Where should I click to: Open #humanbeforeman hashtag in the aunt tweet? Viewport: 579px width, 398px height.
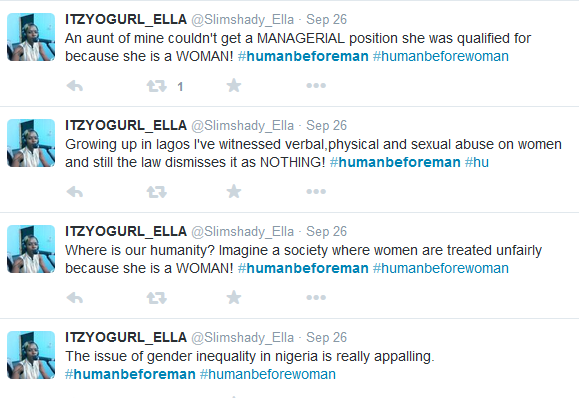click(x=303, y=56)
